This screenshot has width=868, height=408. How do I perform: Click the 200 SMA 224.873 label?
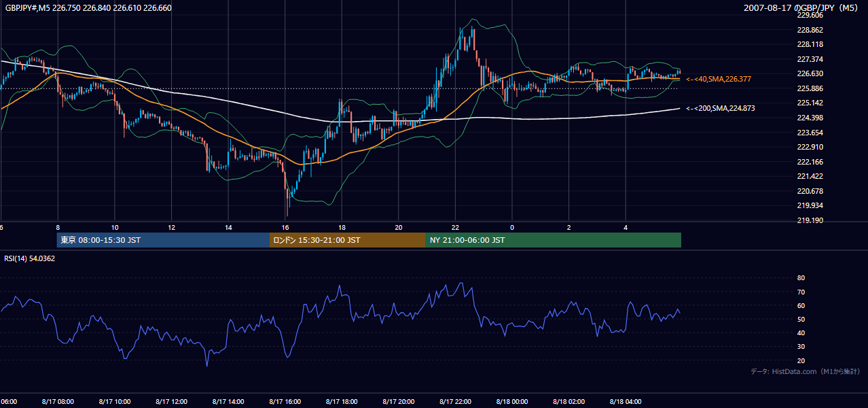pyautogui.click(x=720, y=108)
